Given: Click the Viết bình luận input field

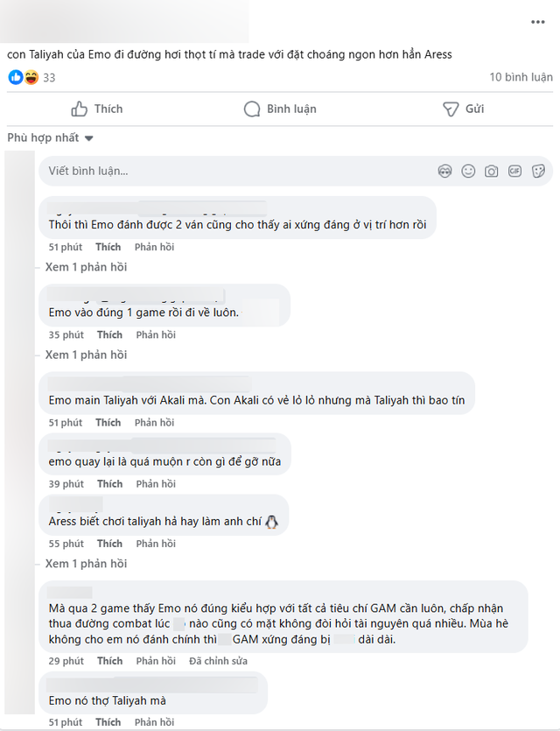Looking at the screenshot, I should (x=236, y=172).
